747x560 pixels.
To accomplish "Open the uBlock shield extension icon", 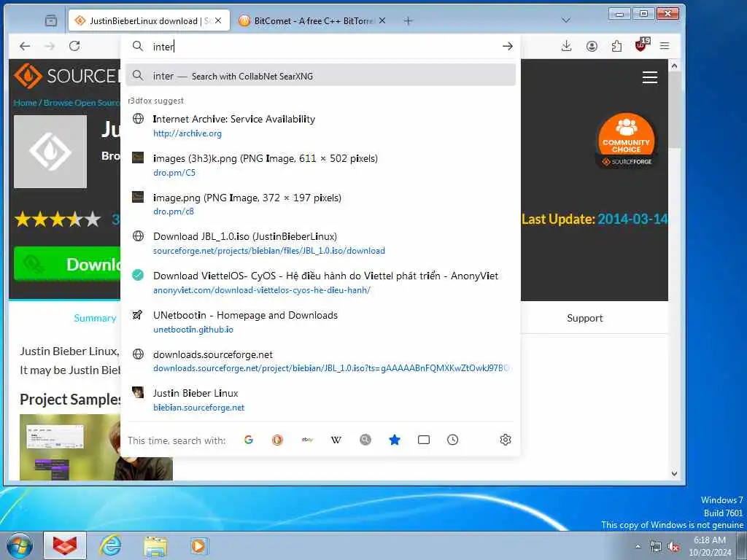I will [x=642, y=45].
